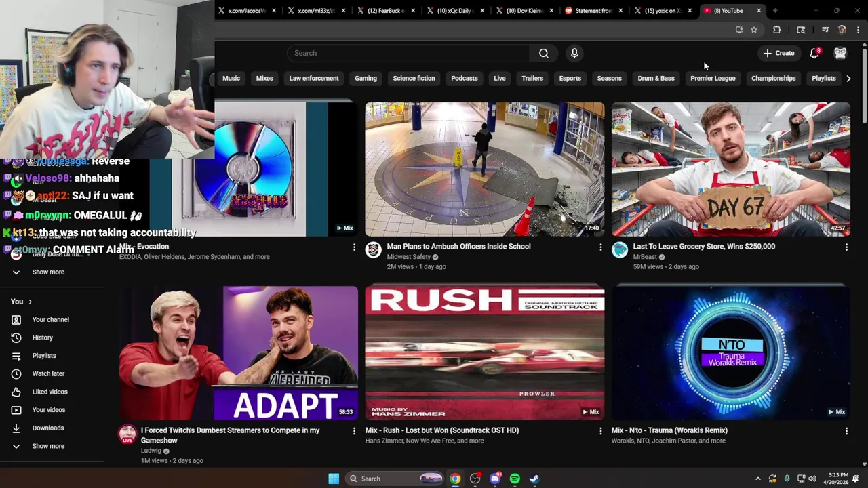
Task: Open Man Plans to Ambush Officers thumbnail
Action: coord(485,169)
